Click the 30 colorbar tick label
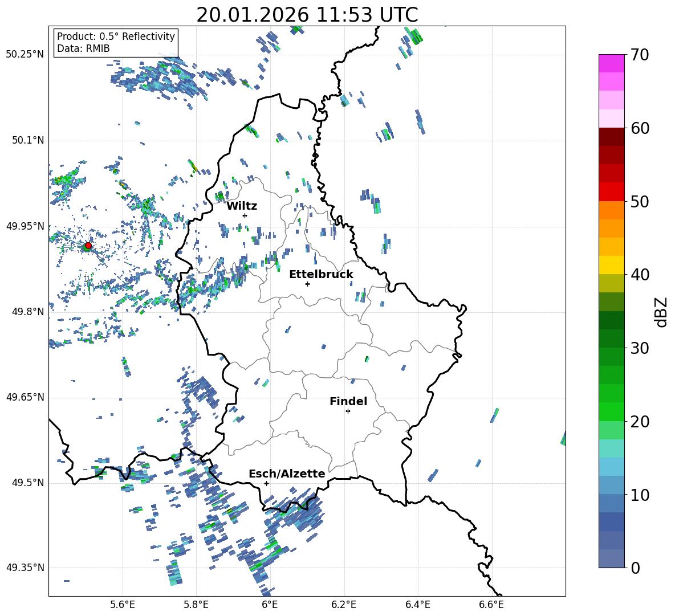The height and width of the screenshot is (616, 675). coord(640,348)
